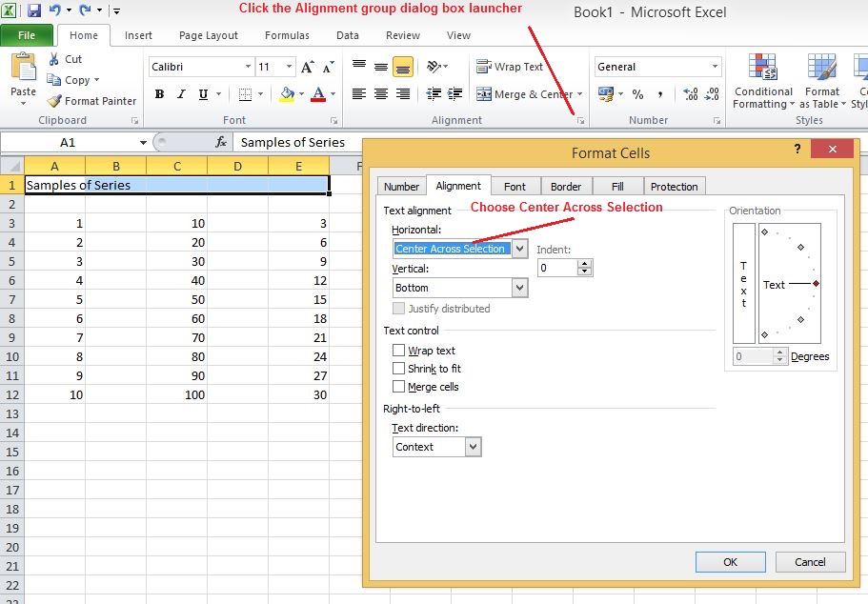Open the Text direction dropdown

[474, 446]
